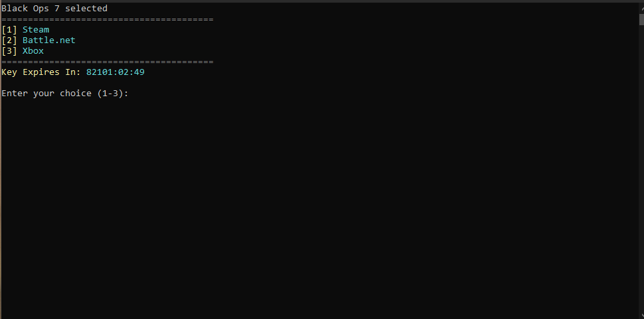Click the 82101:02:49 countdown value
Image resolution: width=644 pixels, height=319 pixels.
pyautogui.click(x=116, y=72)
